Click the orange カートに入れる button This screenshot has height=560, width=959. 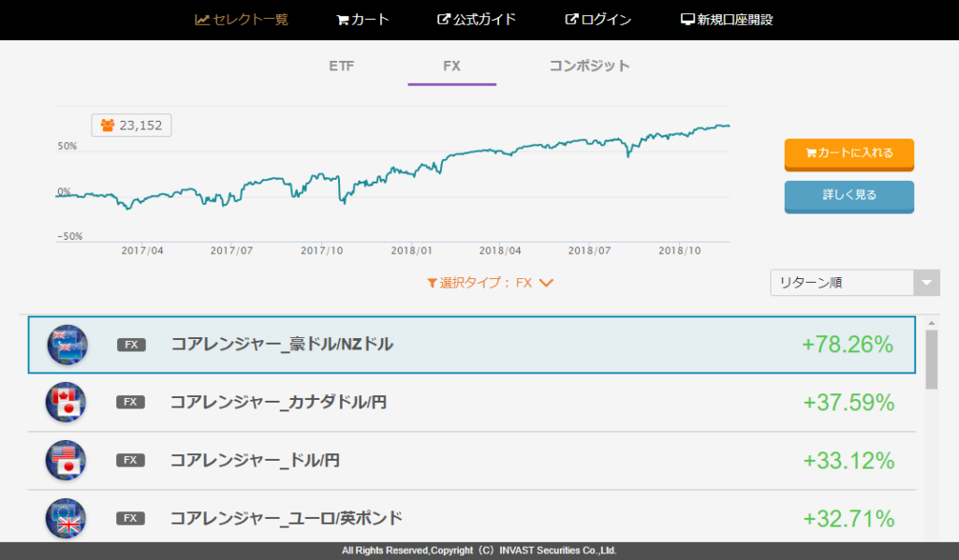coord(848,155)
